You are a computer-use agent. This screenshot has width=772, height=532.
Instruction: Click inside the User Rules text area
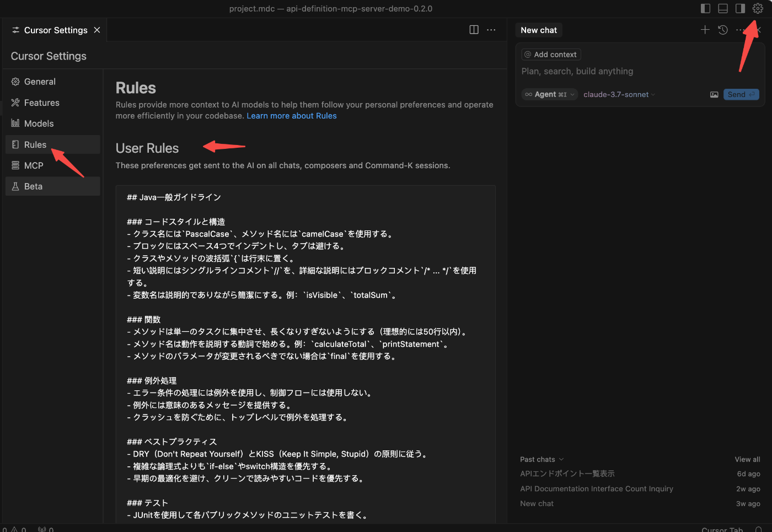click(305, 354)
